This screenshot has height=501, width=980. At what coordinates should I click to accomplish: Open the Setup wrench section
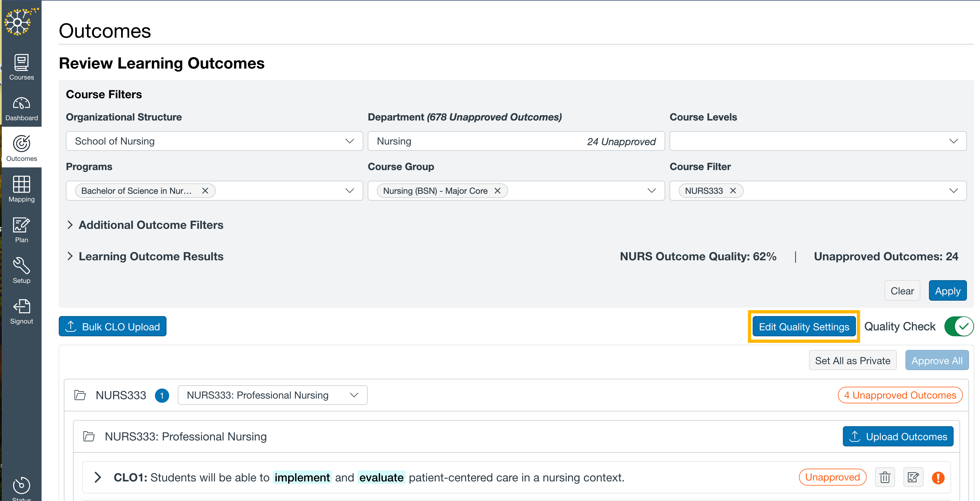(x=21, y=270)
